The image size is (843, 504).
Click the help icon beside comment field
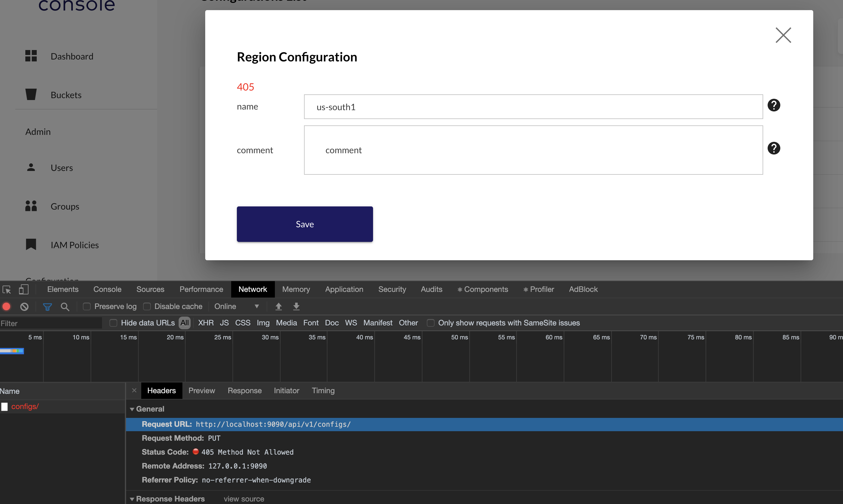774,148
